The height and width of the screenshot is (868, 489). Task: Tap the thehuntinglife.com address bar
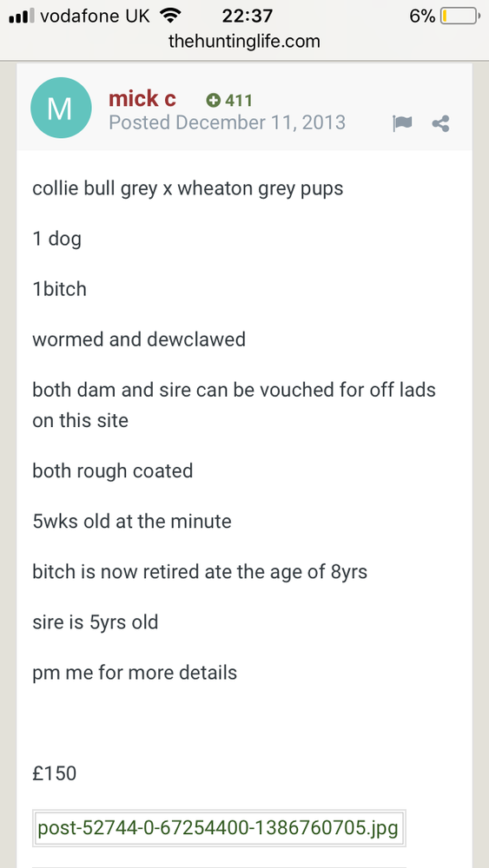(244, 42)
